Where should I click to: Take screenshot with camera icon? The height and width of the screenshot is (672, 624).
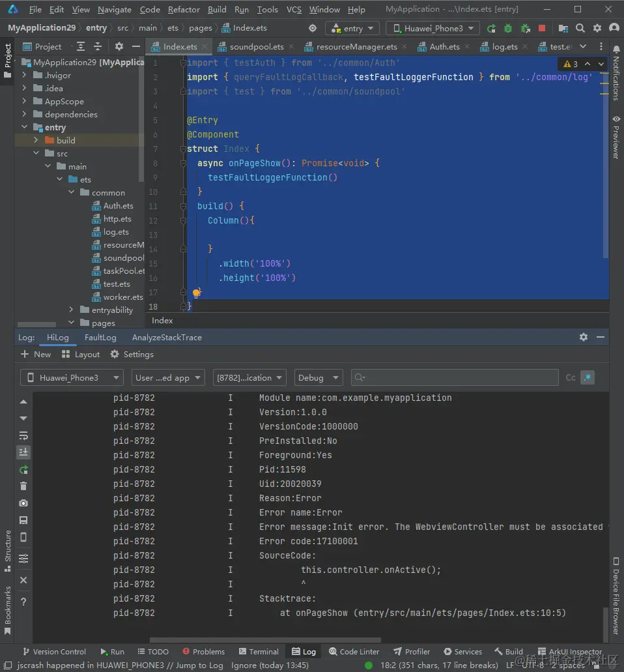point(23,503)
